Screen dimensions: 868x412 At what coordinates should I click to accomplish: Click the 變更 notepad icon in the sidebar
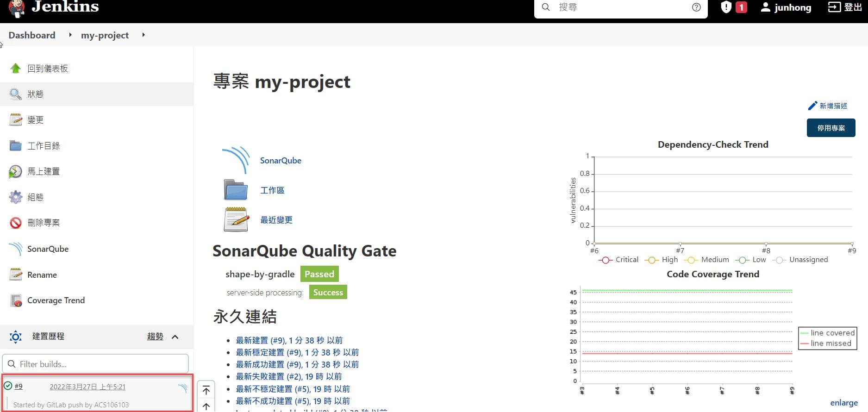pos(16,120)
